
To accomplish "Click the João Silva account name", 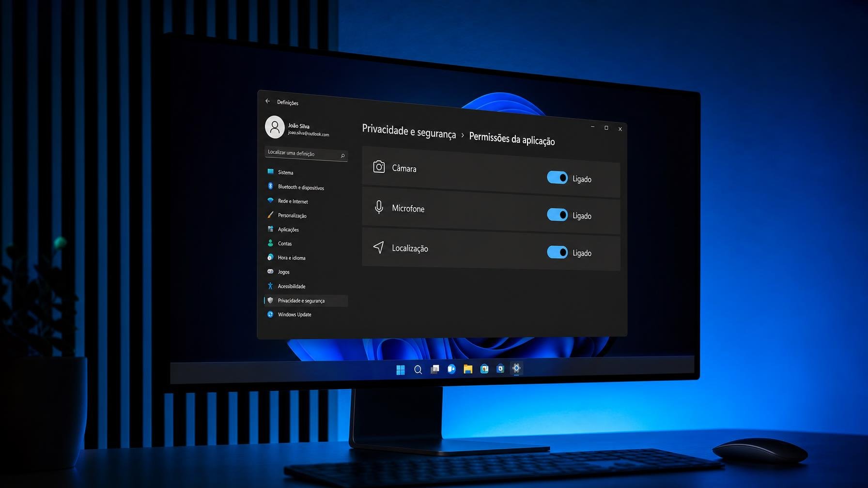I will [x=298, y=126].
